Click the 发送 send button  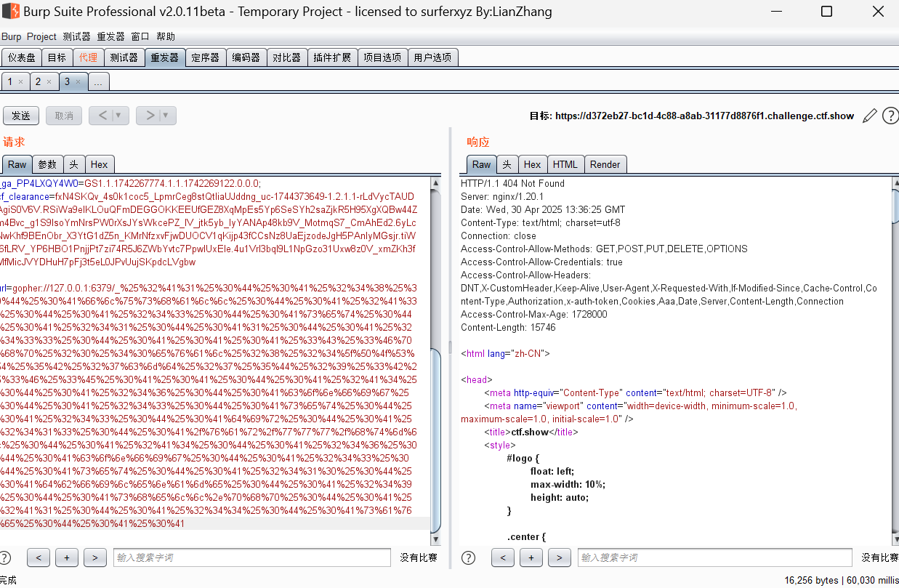pos(21,115)
